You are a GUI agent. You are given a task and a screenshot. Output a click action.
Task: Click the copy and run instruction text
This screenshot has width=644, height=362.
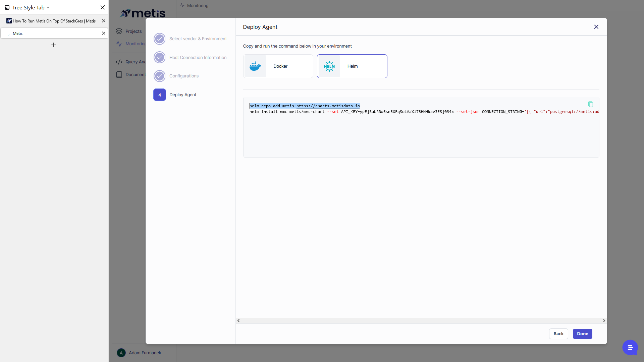click(x=297, y=46)
